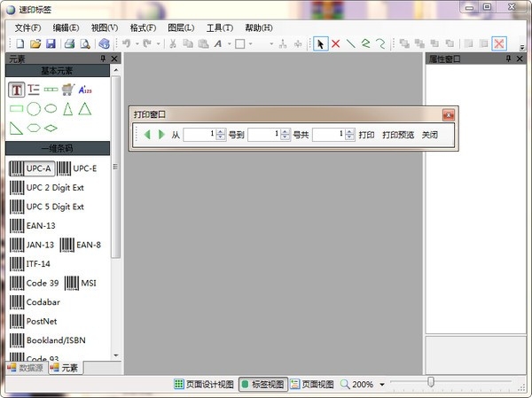
Task: Click the save file toolbar icon
Action: pos(51,43)
